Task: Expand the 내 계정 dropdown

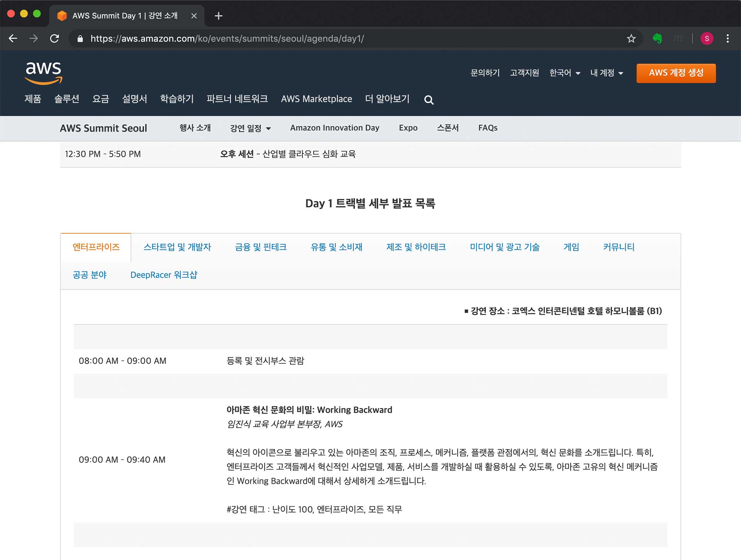Action: coord(606,73)
